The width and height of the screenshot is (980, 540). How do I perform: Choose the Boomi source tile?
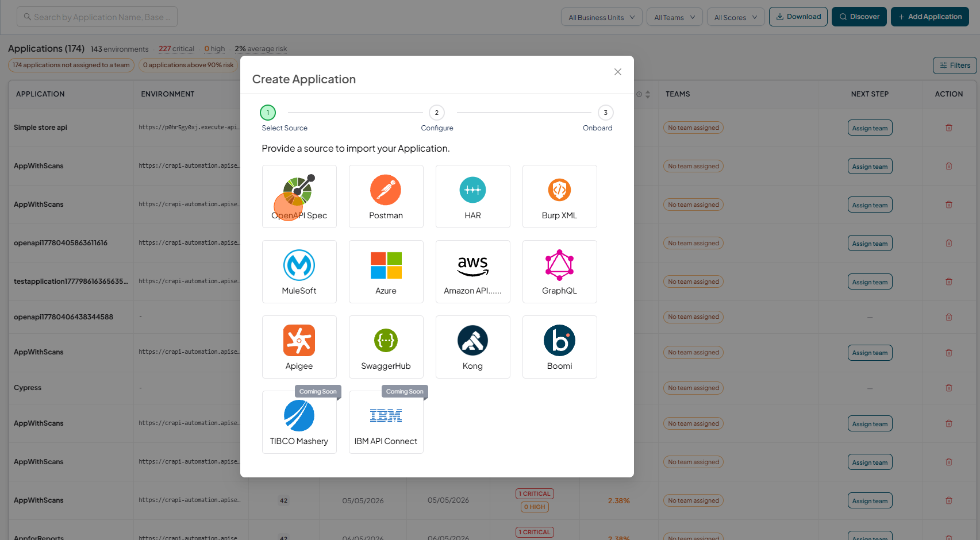coord(559,347)
